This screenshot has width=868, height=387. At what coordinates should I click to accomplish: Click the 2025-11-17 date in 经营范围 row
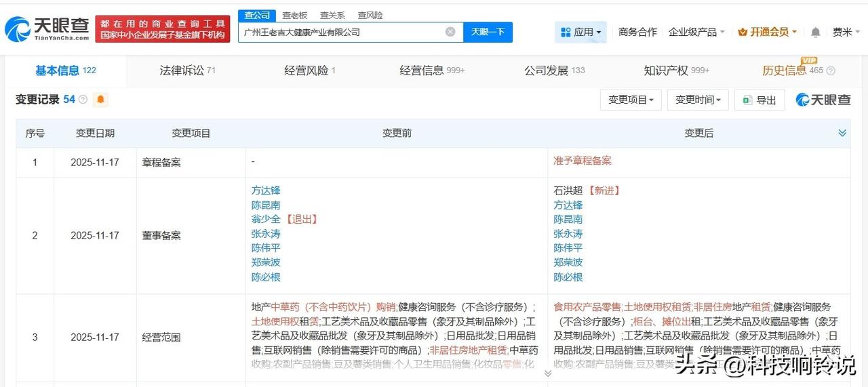pos(95,338)
